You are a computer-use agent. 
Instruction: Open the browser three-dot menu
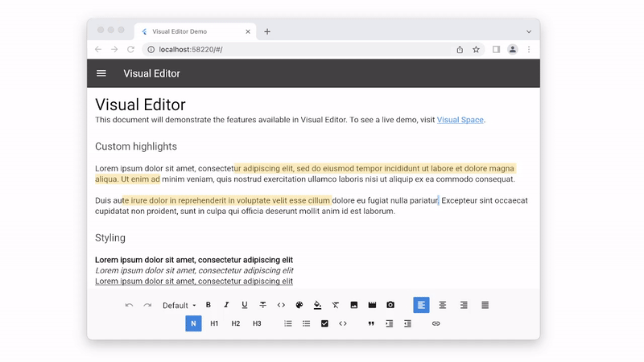pos(529,49)
